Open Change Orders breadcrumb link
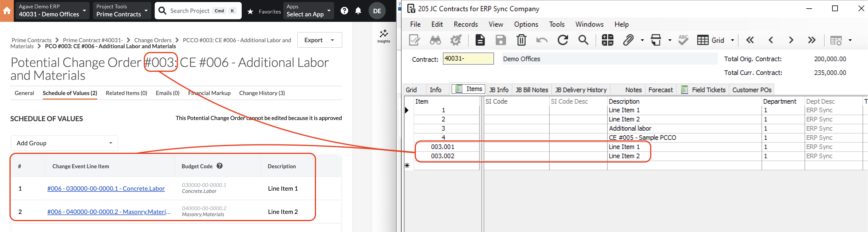 coord(153,40)
